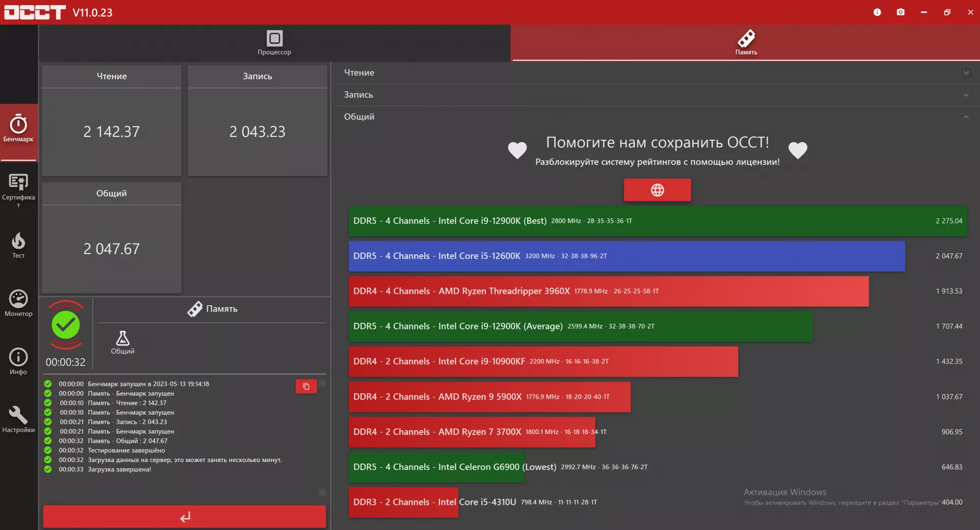Select the Intel Celeron G6900 (Lowest) bar
Viewport: 980px width, 530px height.
(436, 467)
